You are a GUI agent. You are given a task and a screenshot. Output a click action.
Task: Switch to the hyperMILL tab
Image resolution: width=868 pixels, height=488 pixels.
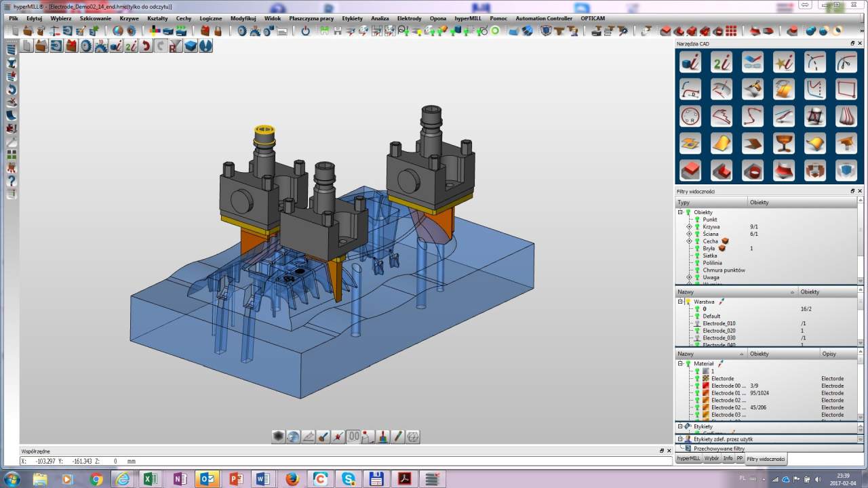point(688,459)
